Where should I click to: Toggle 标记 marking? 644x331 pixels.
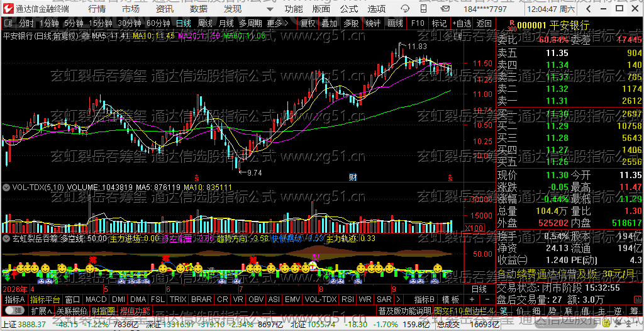pos(439,23)
